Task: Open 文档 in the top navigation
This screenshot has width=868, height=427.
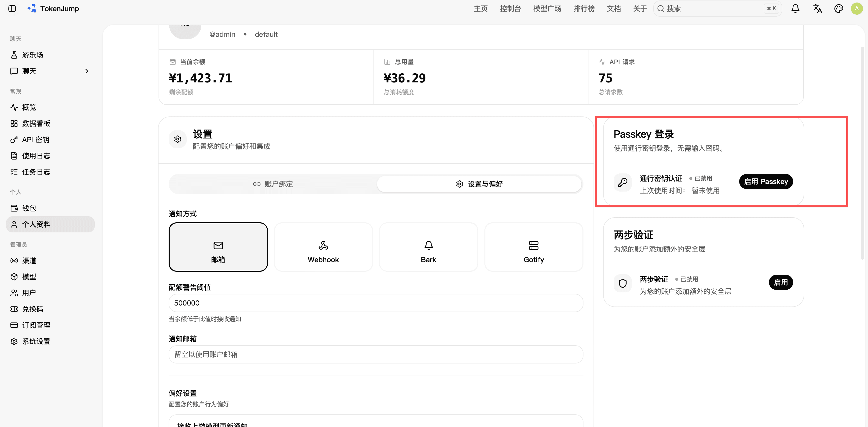Action: point(614,8)
